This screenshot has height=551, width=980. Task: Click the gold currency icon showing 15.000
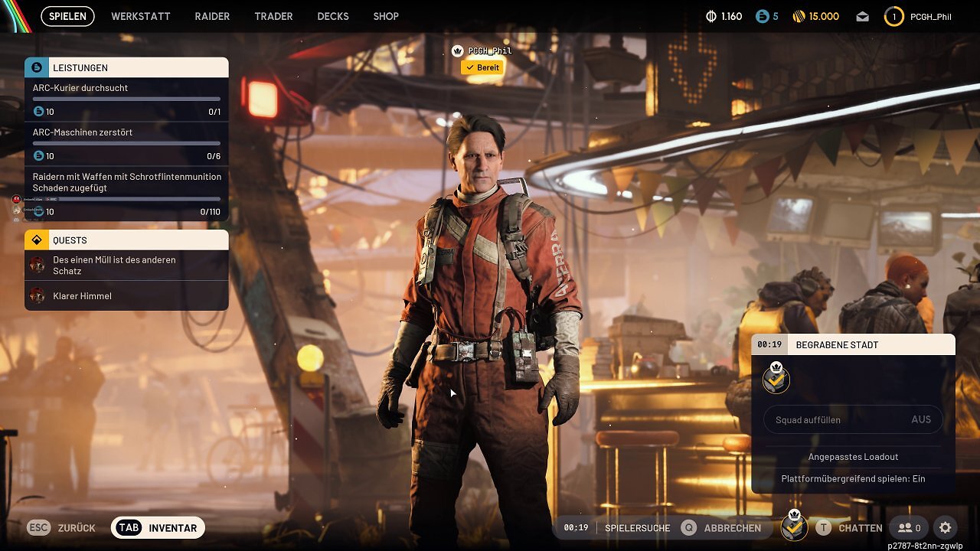coord(801,16)
